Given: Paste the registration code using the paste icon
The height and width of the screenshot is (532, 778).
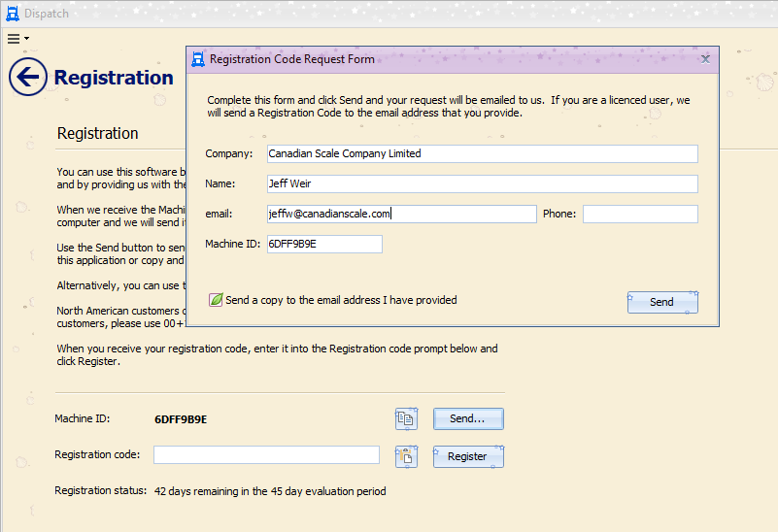Looking at the screenshot, I should tap(406, 455).
